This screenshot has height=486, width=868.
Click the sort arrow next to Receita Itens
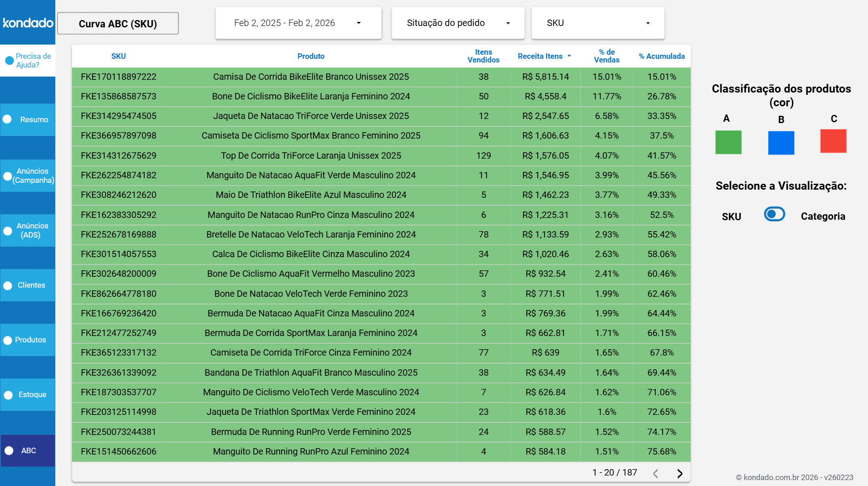[x=569, y=56]
